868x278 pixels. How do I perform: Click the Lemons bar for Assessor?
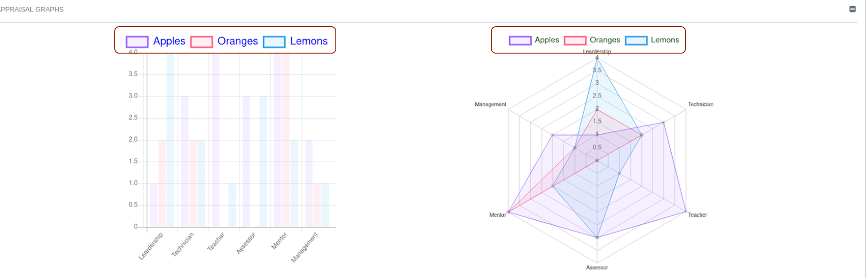(x=263, y=161)
